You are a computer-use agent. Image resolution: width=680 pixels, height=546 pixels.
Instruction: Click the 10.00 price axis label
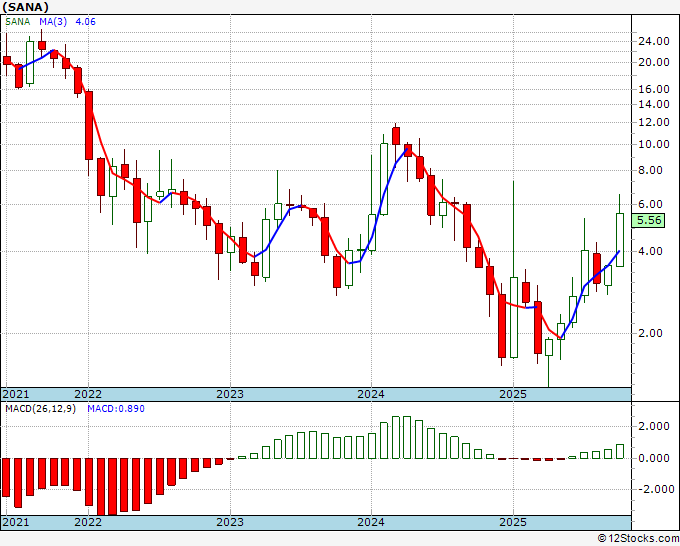(x=654, y=144)
